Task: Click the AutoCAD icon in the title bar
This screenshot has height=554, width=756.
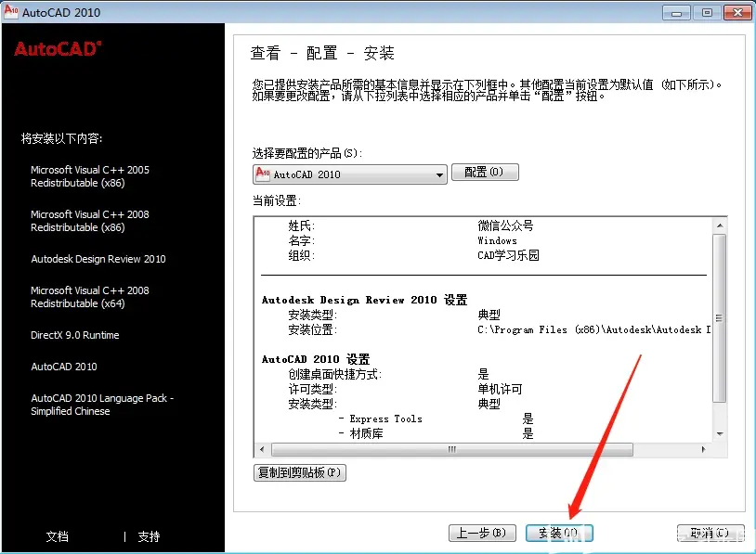Action: tap(11, 11)
